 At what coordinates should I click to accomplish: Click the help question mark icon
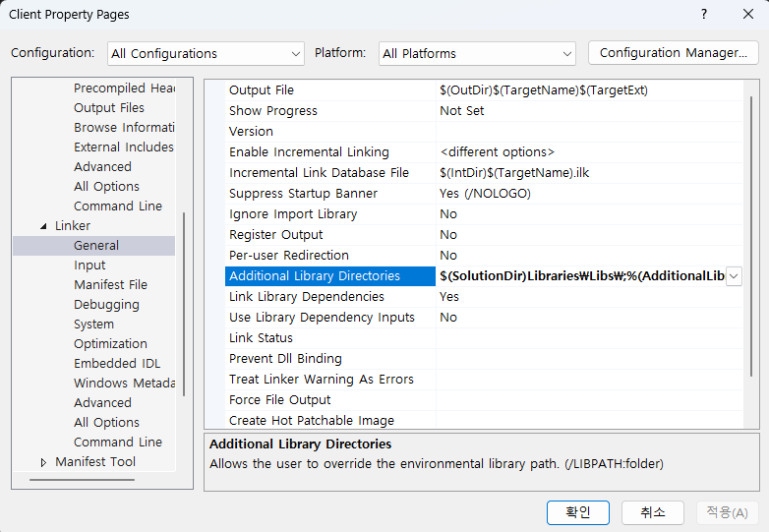coord(704,14)
